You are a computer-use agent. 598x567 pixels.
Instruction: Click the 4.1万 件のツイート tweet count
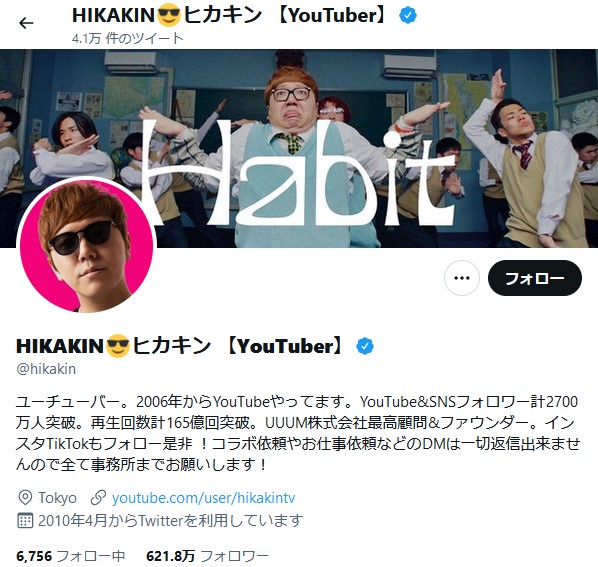pos(128,38)
